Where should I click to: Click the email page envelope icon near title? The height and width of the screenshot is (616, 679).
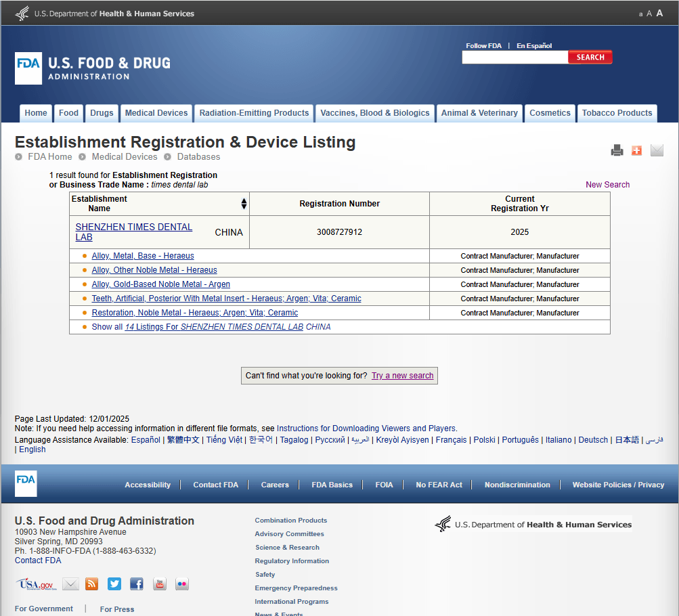tap(657, 150)
